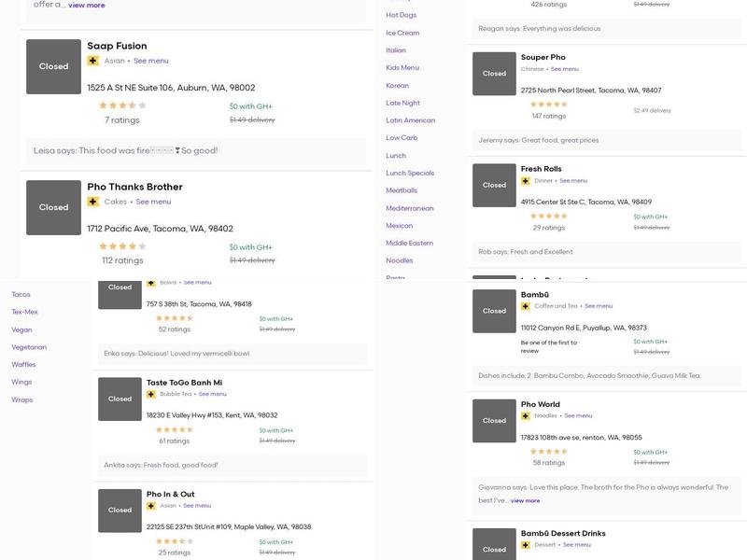Click the GH+ badge under Pho In & Out
747x560 pixels.
click(151, 506)
